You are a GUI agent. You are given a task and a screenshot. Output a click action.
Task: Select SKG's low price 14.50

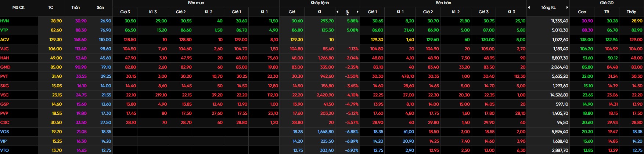(637, 86)
